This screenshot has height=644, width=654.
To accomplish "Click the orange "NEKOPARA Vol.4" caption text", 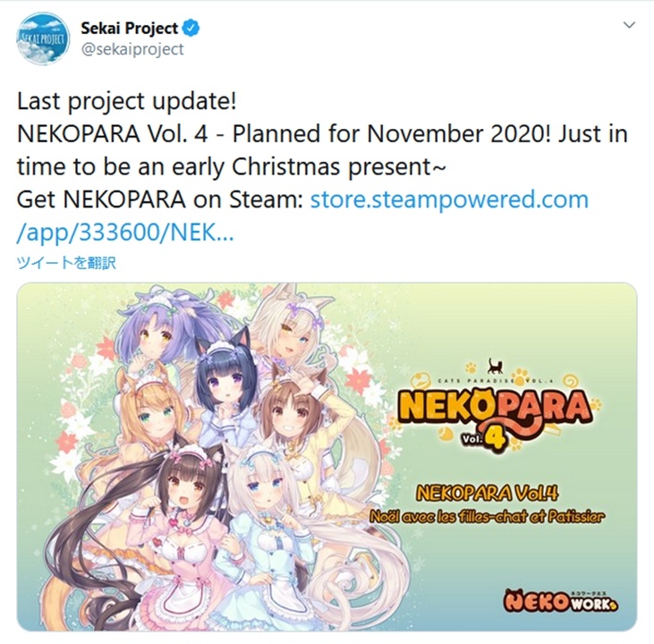I will coord(488,494).
